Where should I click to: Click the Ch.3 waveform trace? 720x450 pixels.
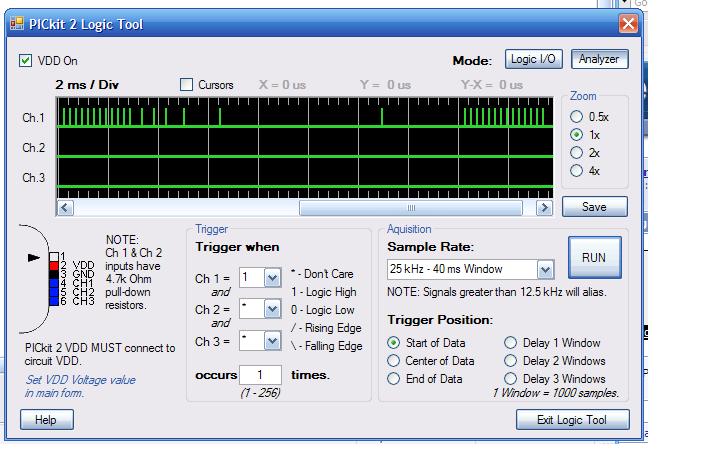coord(305,186)
